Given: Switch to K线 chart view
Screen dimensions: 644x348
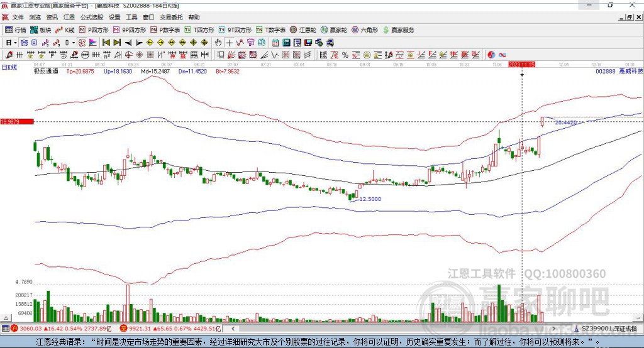Looking at the screenshot, I should [65, 30].
